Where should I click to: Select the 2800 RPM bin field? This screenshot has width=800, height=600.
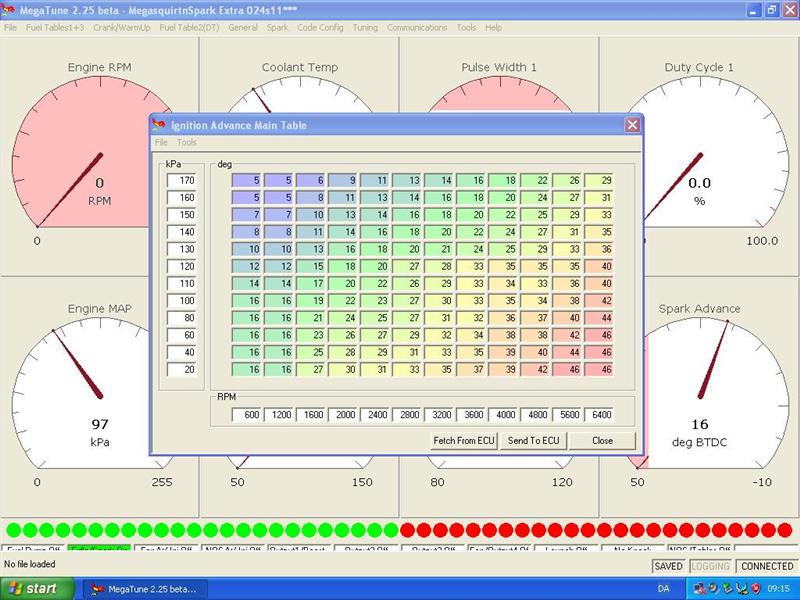(x=407, y=415)
